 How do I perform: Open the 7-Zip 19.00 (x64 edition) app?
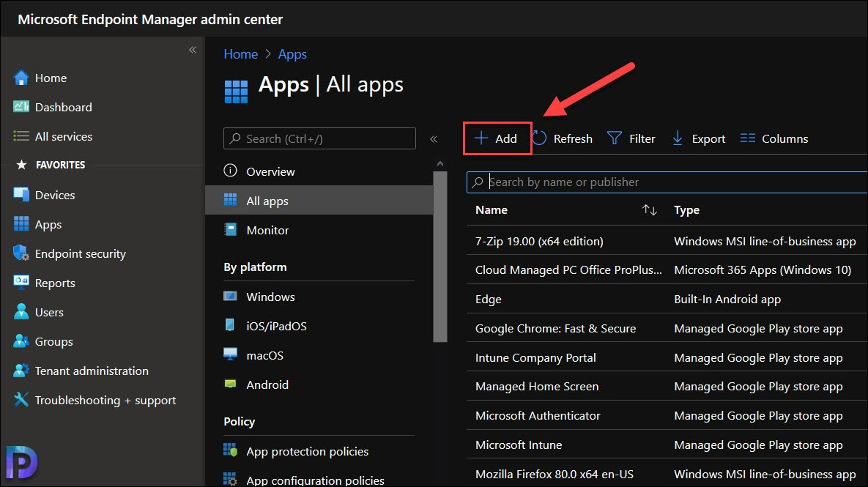[539, 241]
